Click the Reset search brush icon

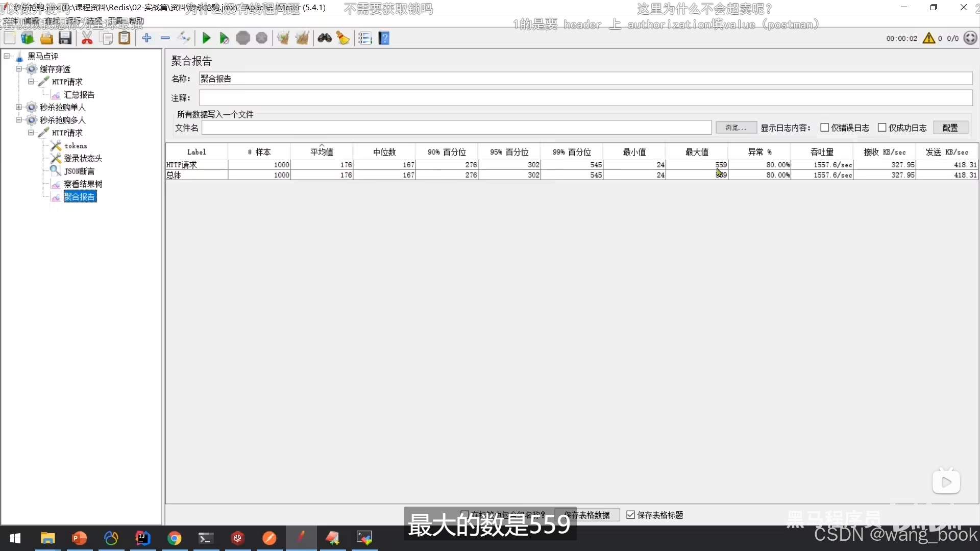click(x=343, y=38)
